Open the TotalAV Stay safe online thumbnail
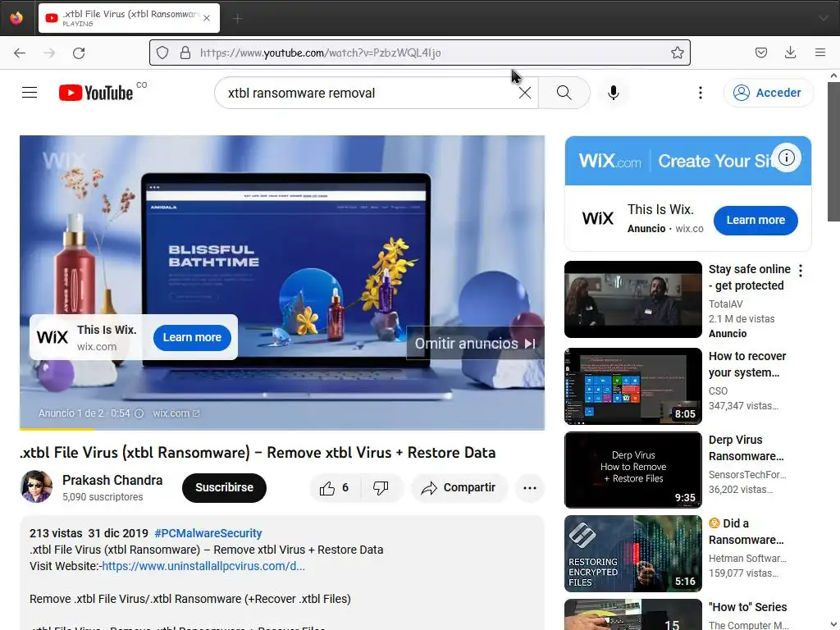The width and height of the screenshot is (840, 630). [x=632, y=299]
